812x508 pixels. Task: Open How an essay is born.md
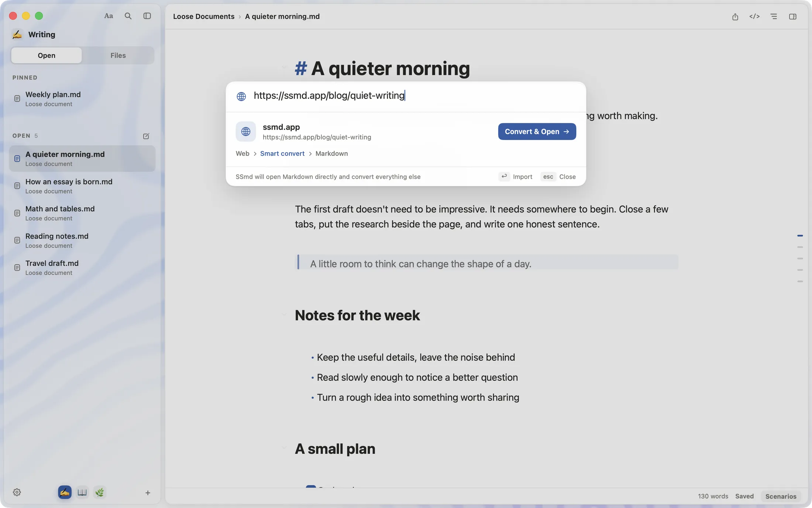point(82,186)
